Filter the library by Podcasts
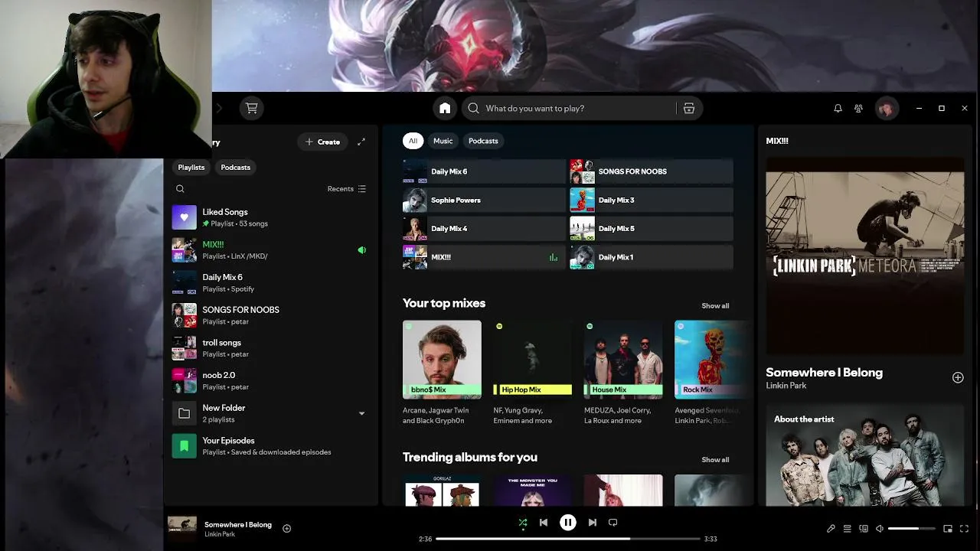980x551 pixels. [x=235, y=167]
